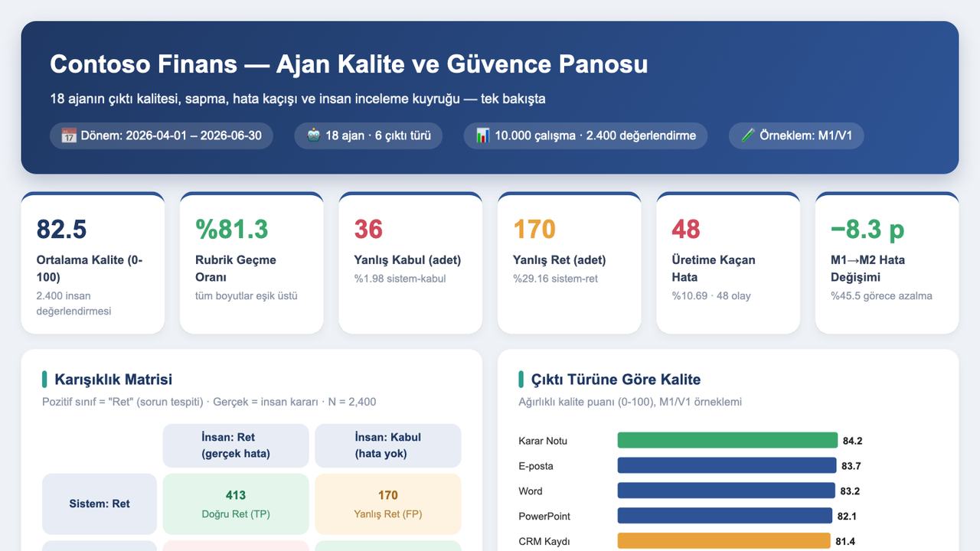Click the −8.3 p M1→M2 value

coord(867,229)
